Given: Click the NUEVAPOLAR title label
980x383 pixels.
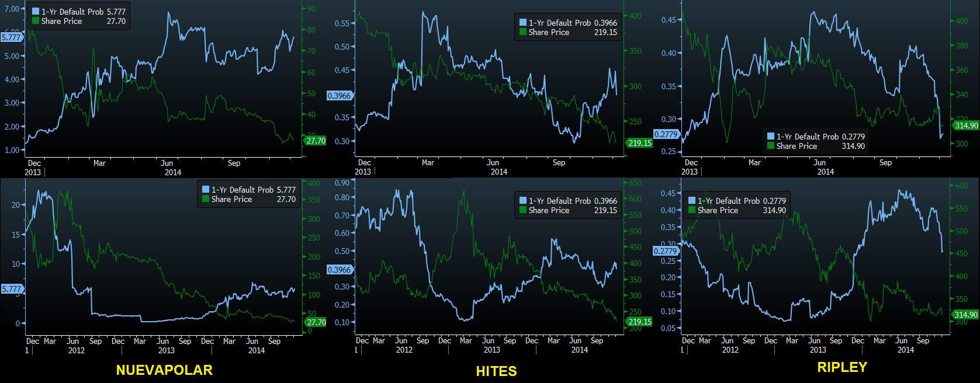Looking at the screenshot, I should click(164, 370).
